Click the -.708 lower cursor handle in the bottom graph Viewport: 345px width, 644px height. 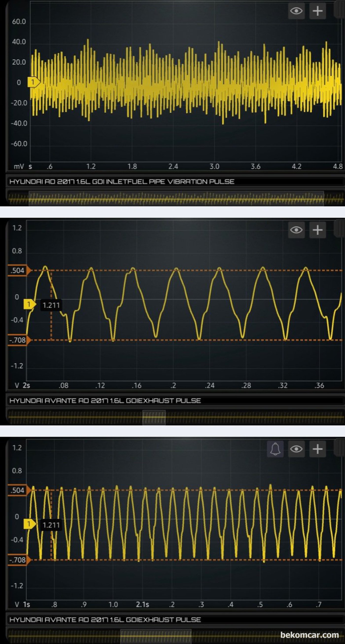(18, 560)
